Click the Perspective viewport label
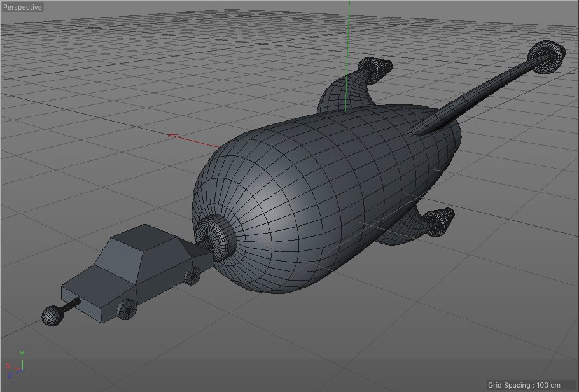The image size is (579, 392). point(22,7)
